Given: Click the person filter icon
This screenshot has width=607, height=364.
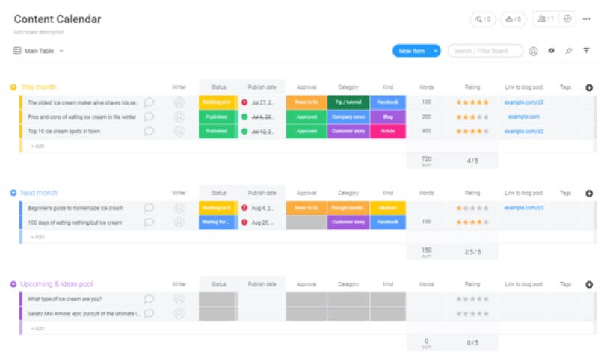Looking at the screenshot, I should click(x=534, y=51).
